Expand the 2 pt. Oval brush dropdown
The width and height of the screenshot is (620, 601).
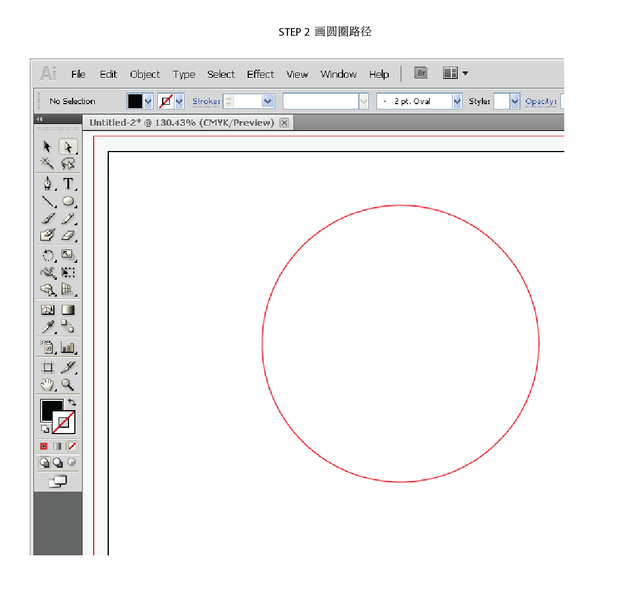[x=457, y=101]
